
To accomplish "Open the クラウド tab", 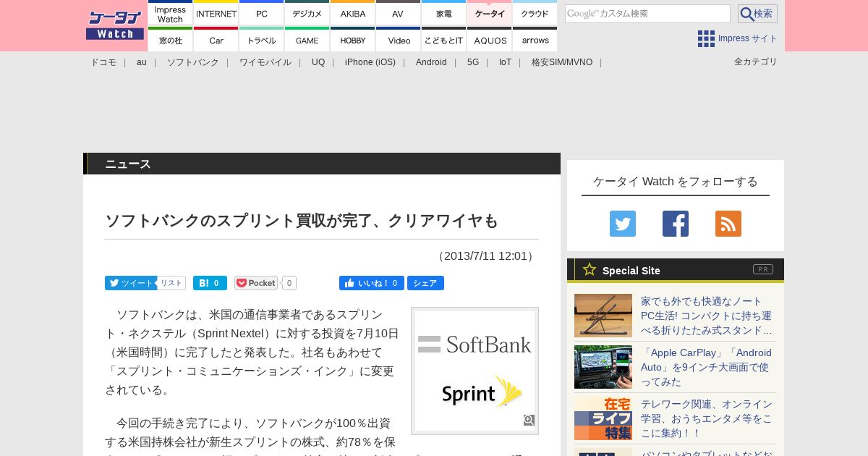I will click(535, 13).
